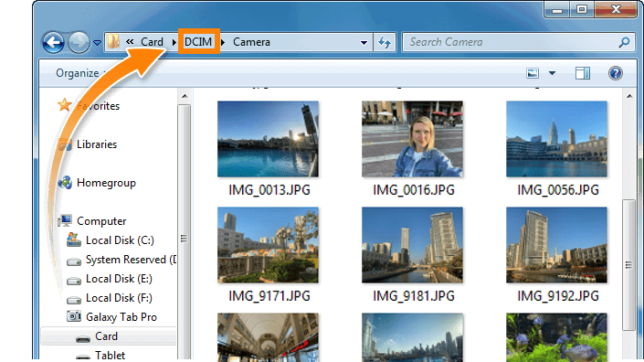Image resolution: width=644 pixels, height=362 pixels.
Task: Open the address bar history dropdown
Action: 364,42
